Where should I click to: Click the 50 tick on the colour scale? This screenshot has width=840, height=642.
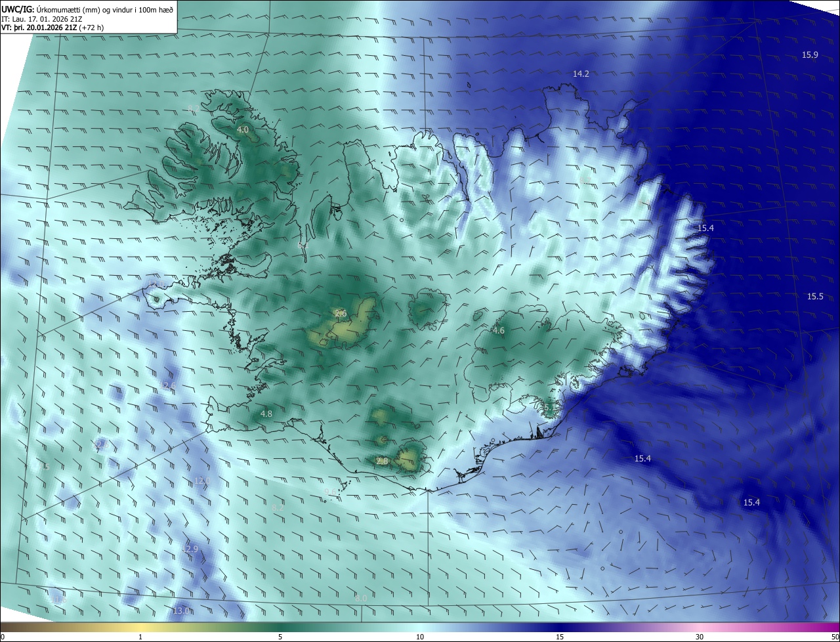pyautogui.click(x=835, y=637)
